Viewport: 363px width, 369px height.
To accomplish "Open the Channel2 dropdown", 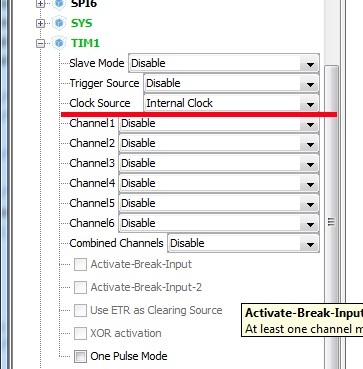I will click(x=219, y=143).
